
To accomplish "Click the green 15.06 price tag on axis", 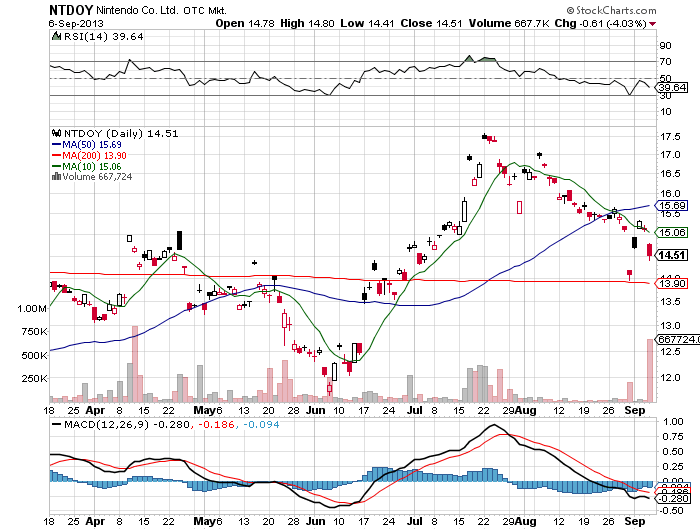I will tap(672, 232).
